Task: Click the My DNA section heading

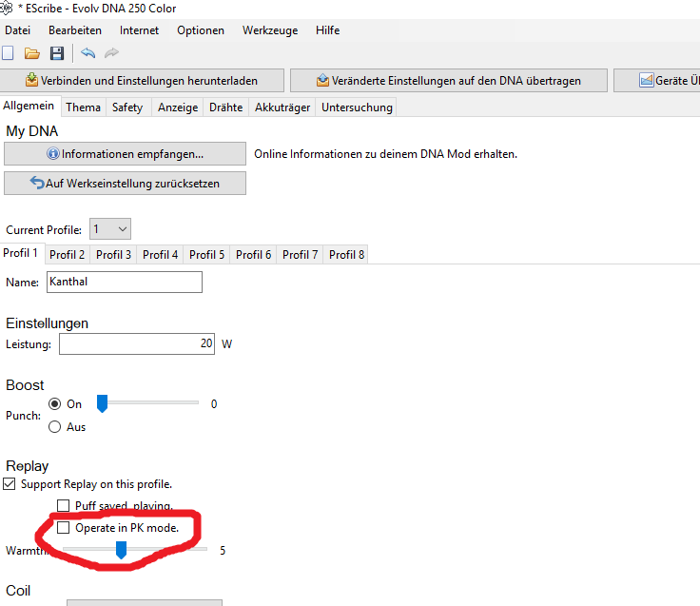Action: (x=32, y=131)
